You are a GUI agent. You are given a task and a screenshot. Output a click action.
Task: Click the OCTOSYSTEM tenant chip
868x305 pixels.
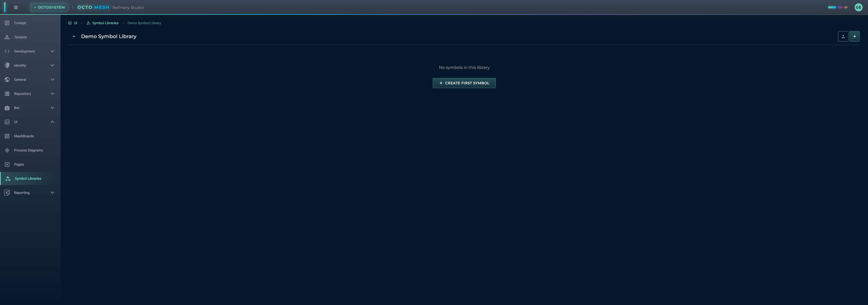[x=49, y=7]
